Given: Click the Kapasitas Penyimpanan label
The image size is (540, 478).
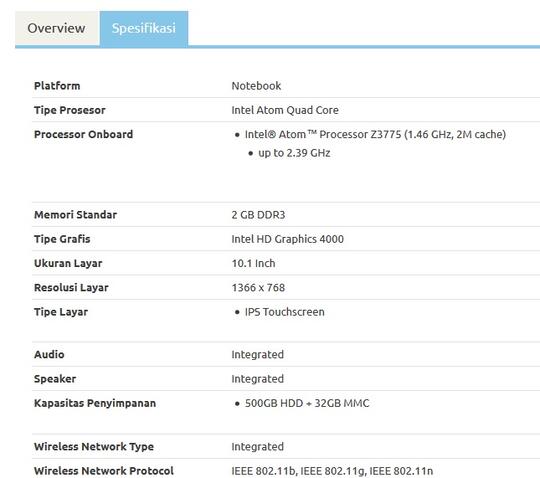Looking at the screenshot, I should tap(95, 403).
